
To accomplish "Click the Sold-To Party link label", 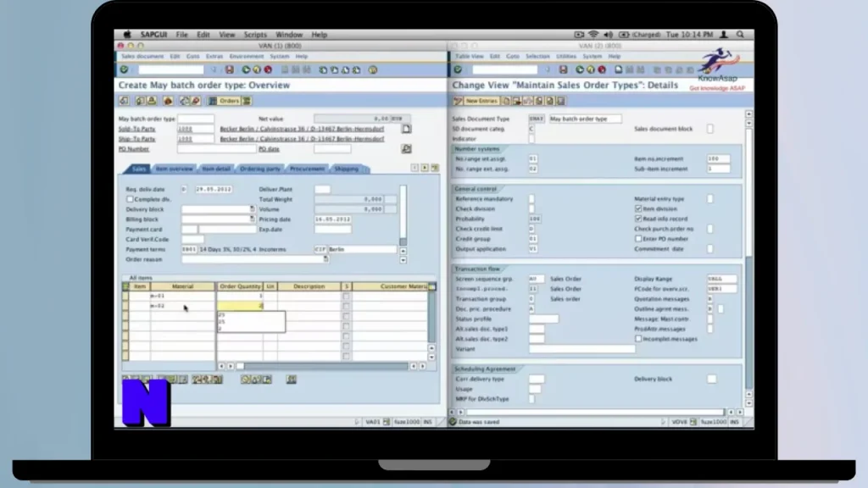I will point(136,129).
